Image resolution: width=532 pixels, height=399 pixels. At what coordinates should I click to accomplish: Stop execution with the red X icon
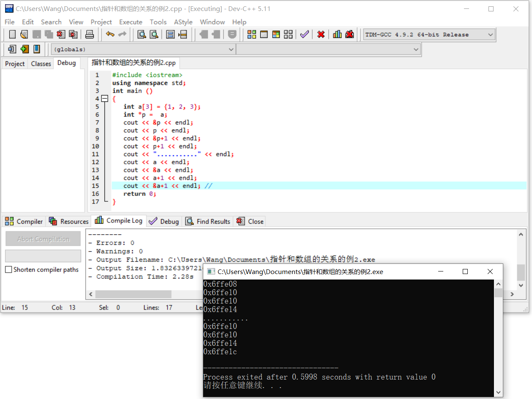(321, 35)
